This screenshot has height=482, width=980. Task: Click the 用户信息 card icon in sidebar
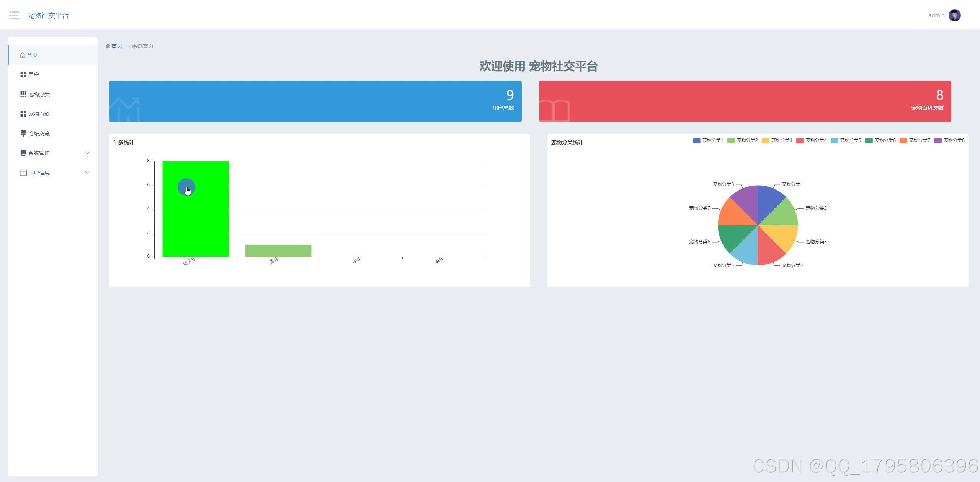[x=23, y=173]
